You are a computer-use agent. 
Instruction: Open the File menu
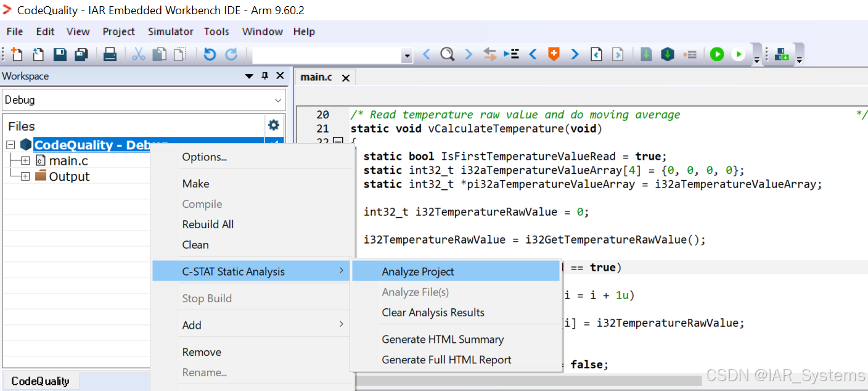click(x=15, y=31)
